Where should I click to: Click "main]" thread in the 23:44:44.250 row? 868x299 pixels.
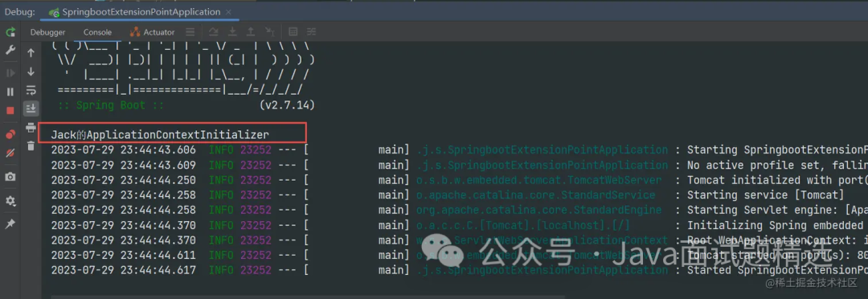click(394, 180)
